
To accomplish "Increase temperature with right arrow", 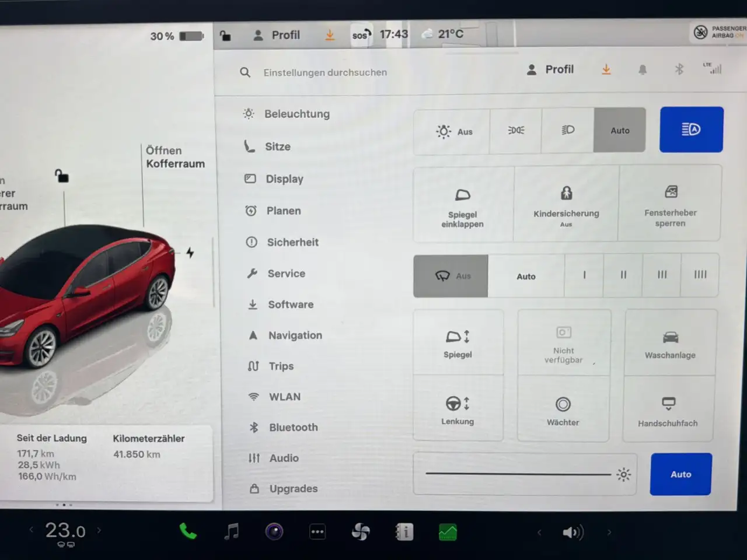I will [99, 530].
